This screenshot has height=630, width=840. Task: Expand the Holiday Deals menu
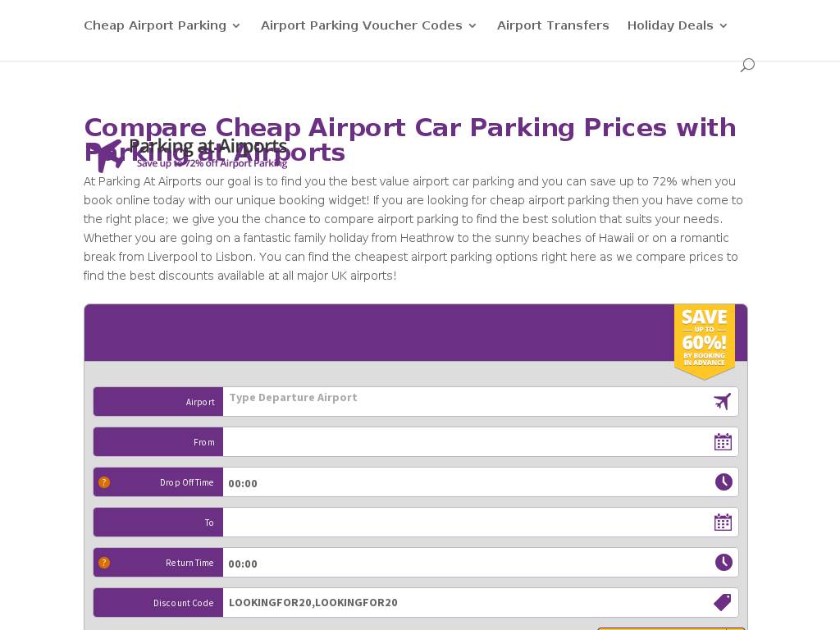678,25
